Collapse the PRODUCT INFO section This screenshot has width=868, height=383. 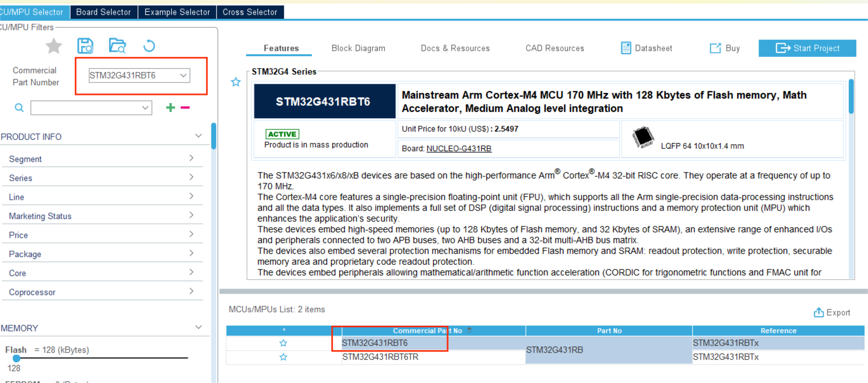198,136
